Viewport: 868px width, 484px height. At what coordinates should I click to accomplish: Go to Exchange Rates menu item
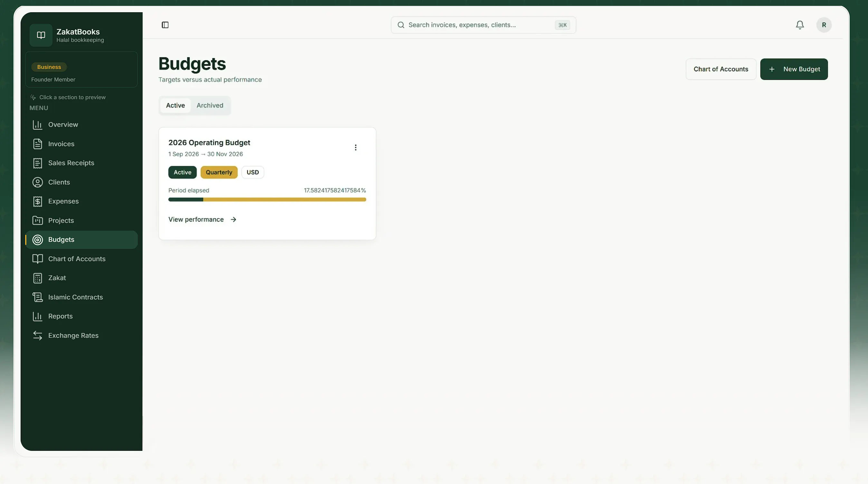[x=81, y=336]
